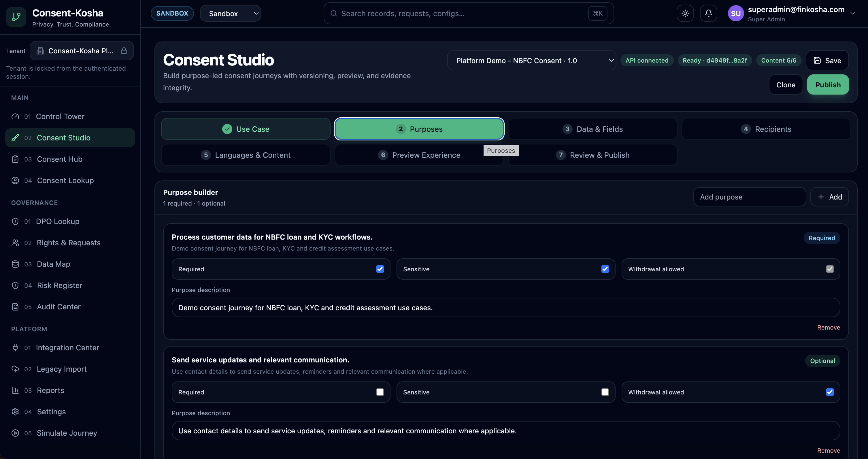Go to the Use Case step
Viewport: 868px width, 459px height.
point(246,129)
